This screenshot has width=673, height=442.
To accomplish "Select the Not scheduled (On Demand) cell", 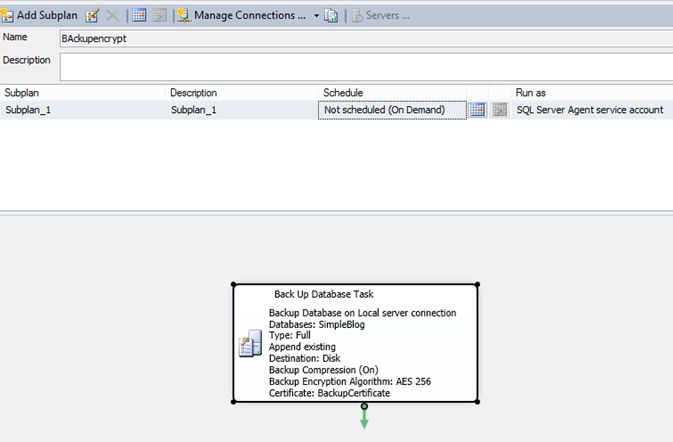I will 392,110.
